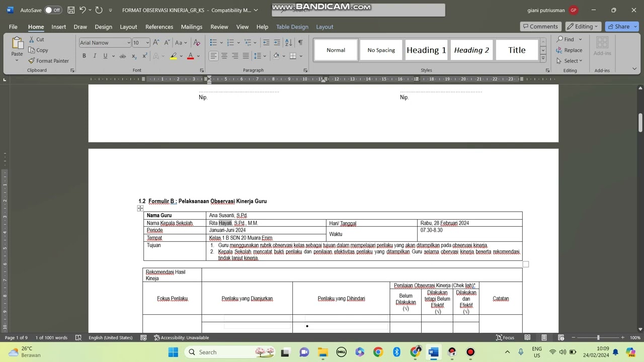Toggle Bold formatting
Screen dimensions: 644x362
click(x=84, y=56)
